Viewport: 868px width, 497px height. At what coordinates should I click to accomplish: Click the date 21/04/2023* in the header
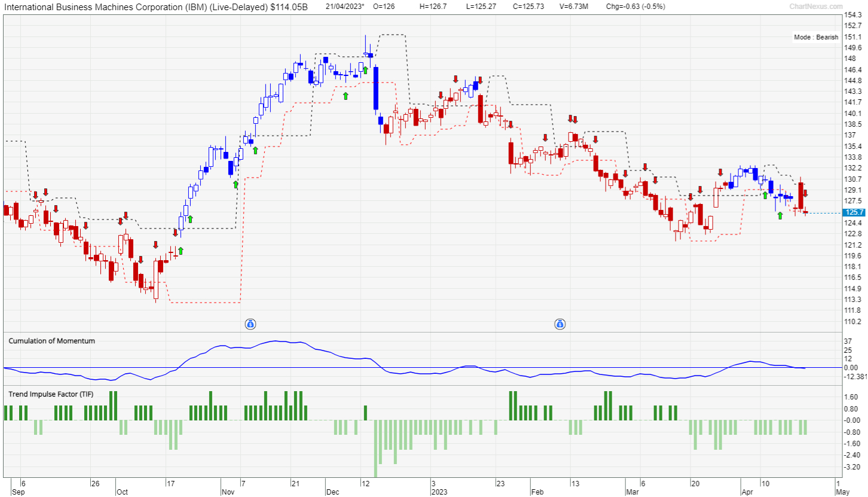click(x=345, y=7)
